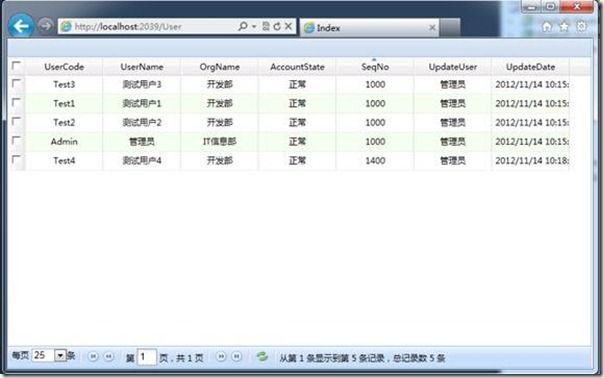
Task: Go to the previous page in pager
Action: tap(109, 356)
